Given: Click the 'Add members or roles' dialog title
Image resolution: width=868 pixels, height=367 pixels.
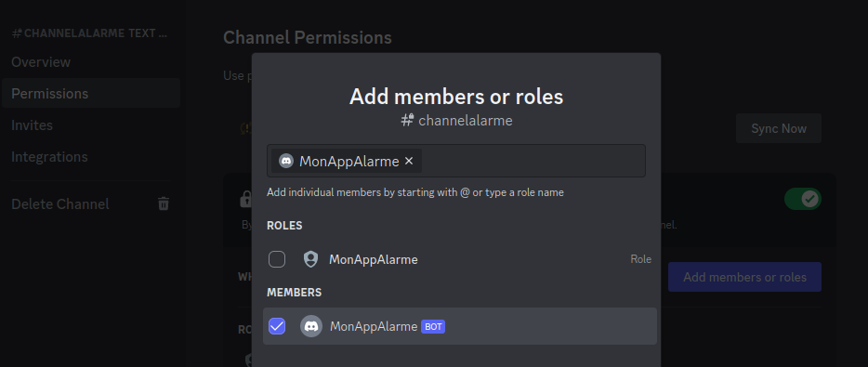Looking at the screenshot, I should pos(456,97).
